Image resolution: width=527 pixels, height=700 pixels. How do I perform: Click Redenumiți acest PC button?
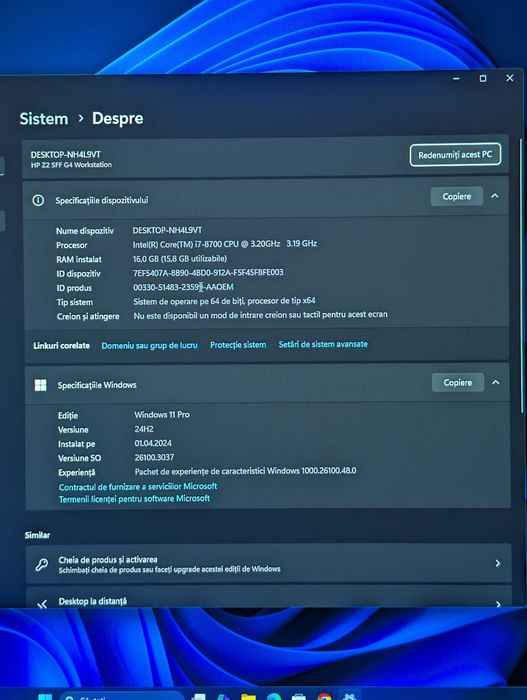point(455,154)
